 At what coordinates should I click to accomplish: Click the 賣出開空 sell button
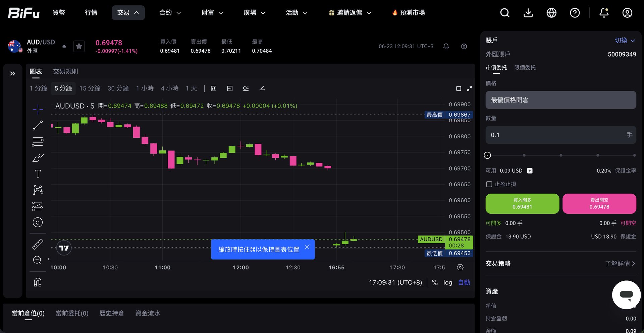[599, 203]
